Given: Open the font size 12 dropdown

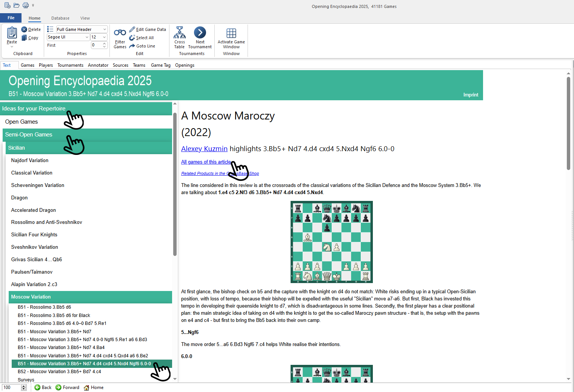Looking at the screenshot, I should (104, 37).
